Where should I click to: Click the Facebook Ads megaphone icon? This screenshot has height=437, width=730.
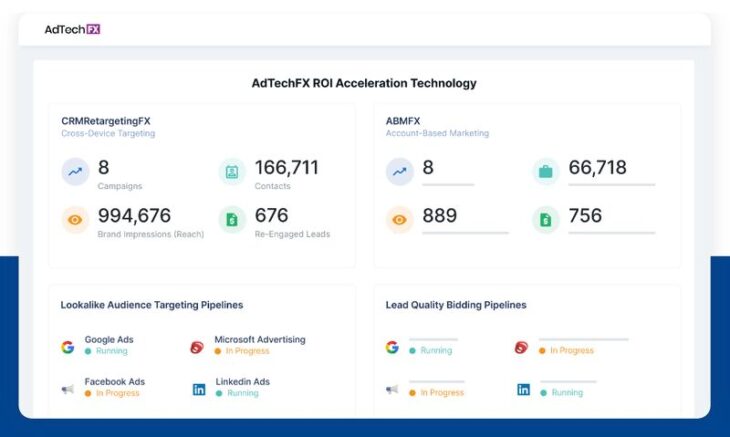[x=67, y=389]
